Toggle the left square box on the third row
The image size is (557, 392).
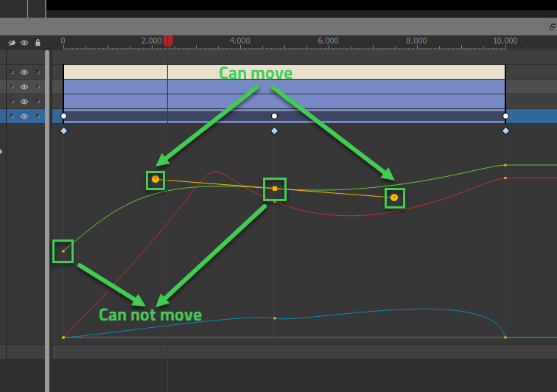(x=12, y=102)
